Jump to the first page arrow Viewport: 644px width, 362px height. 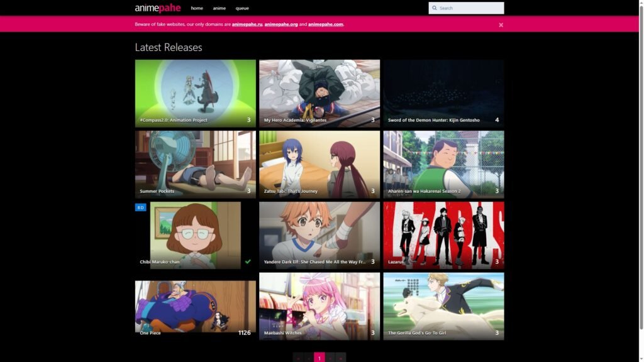pos(298,358)
